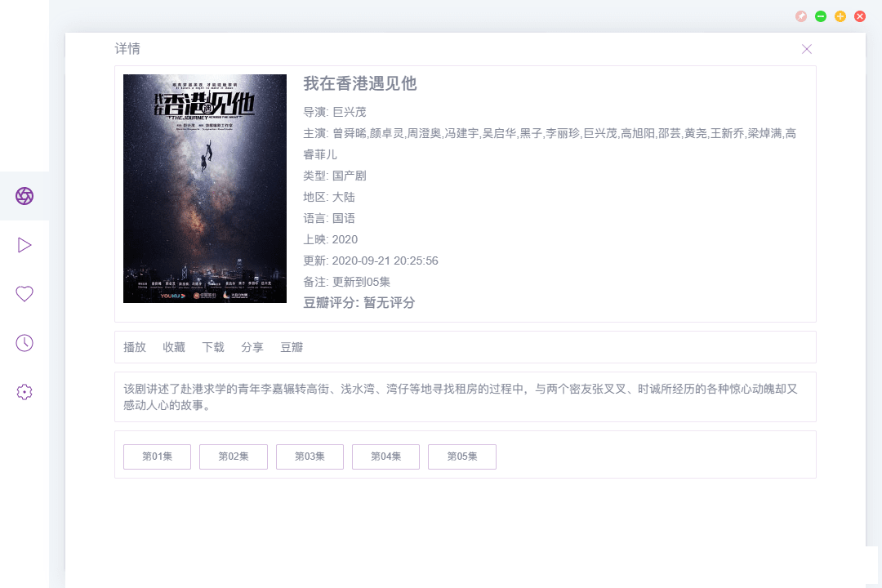
Task: Select episode 第03集
Action: point(310,457)
